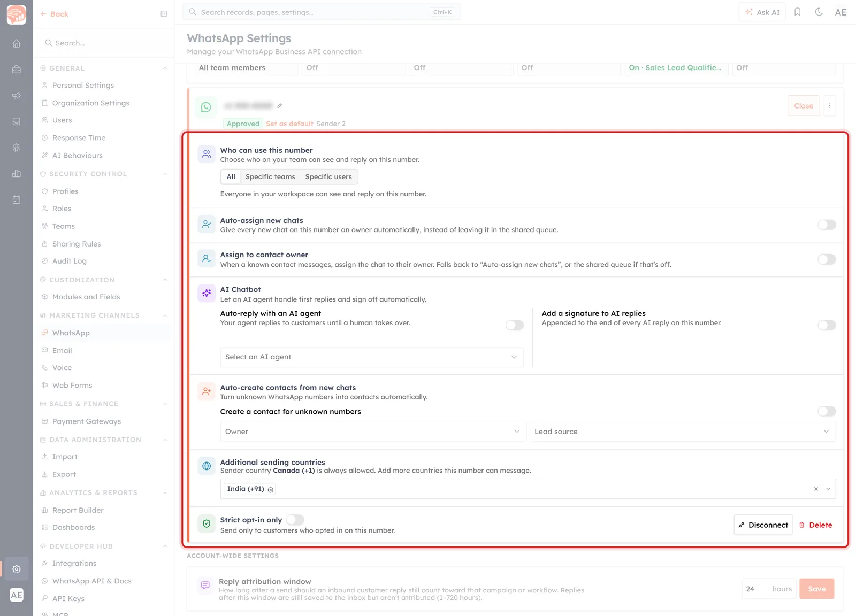Click the bookmark icon in top bar
The width and height of the screenshot is (856, 616).
[x=797, y=12]
